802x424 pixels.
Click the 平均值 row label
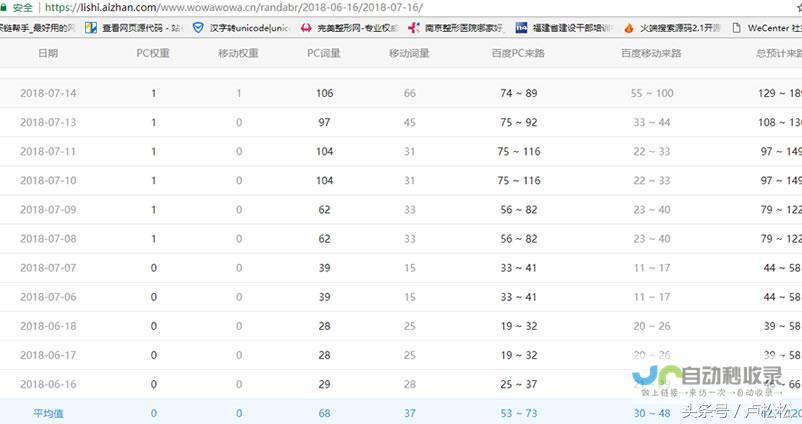(48, 413)
